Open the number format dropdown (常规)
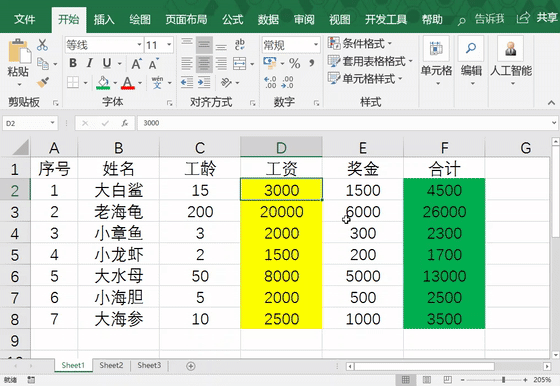The width and height of the screenshot is (560, 386). point(316,45)
